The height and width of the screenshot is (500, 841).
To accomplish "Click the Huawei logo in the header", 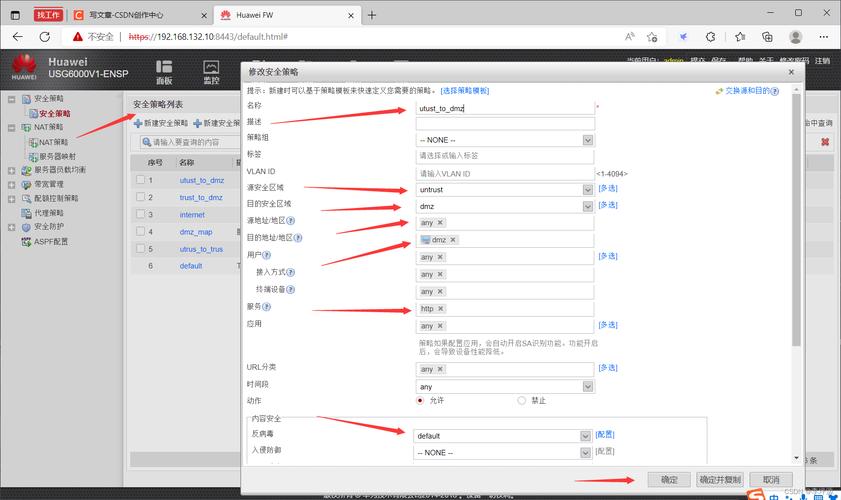I will (x=24, y=67).
